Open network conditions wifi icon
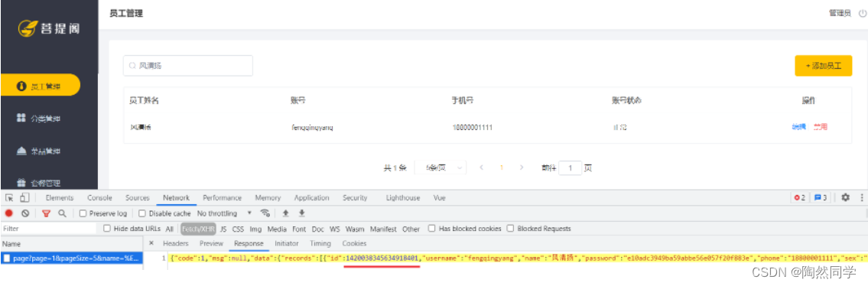 click(265, 213)
